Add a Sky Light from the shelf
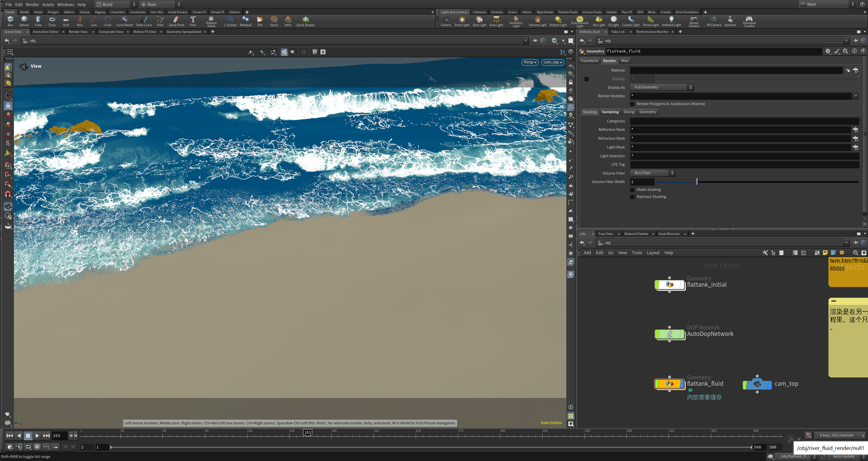Viewport: 868px width, 461px height. (599, 21)
